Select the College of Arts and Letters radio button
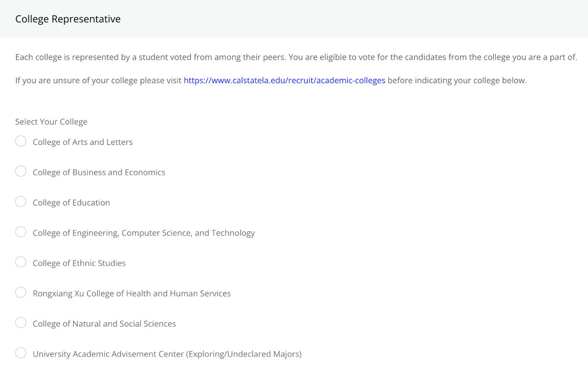The height and width of the screenshot is (379, 588). (x=21, y=141)
